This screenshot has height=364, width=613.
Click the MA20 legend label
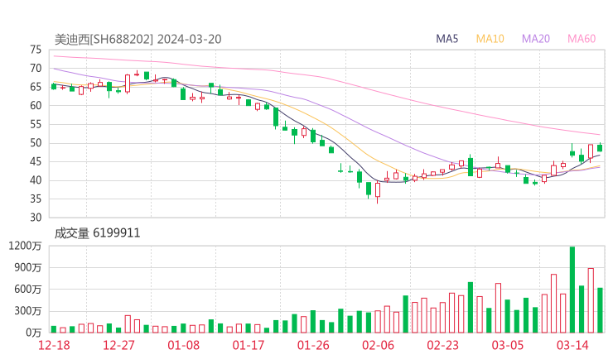(536, 39)
